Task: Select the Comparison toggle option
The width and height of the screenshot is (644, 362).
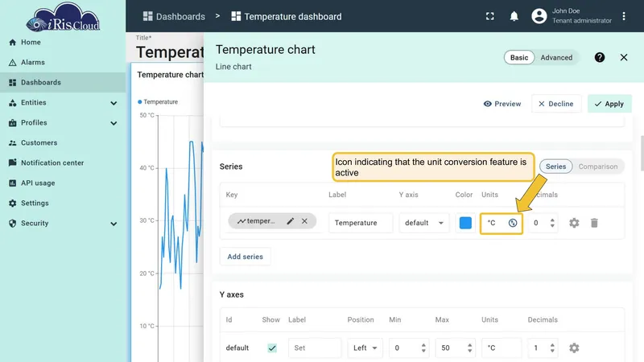Action: pos(597,167)
